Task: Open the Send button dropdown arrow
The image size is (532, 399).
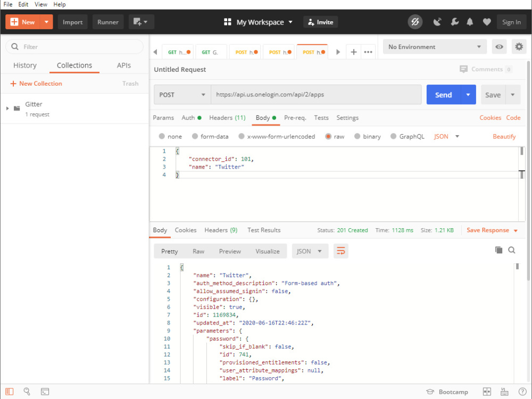Action: [x=468, y=95]
